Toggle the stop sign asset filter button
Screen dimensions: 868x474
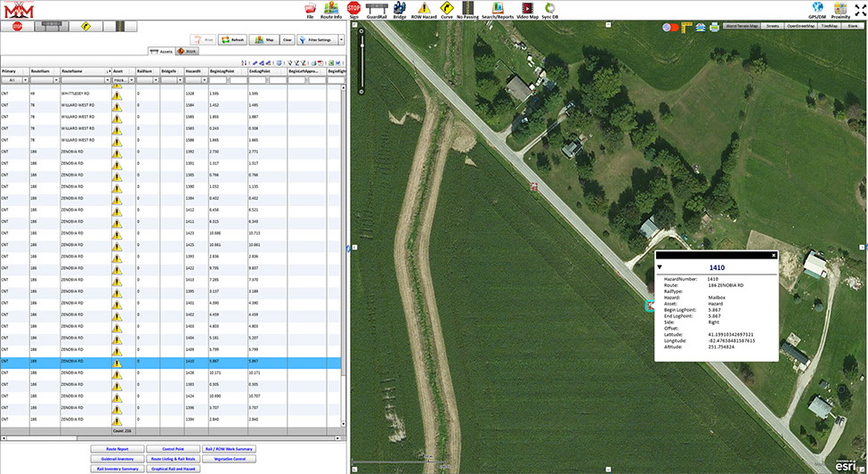coord(18,27)
